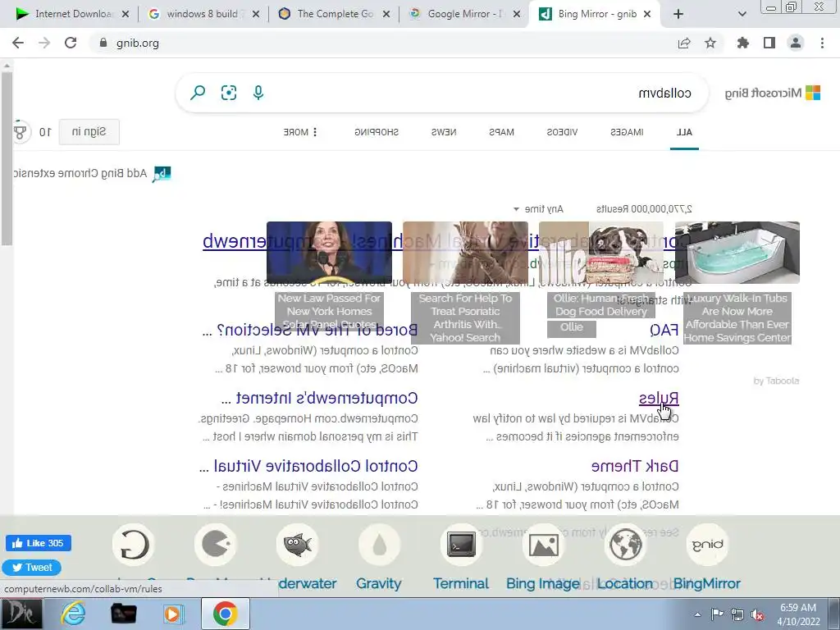Open the mirrored Rules link

pyautogui.click(x=659, y=399)
